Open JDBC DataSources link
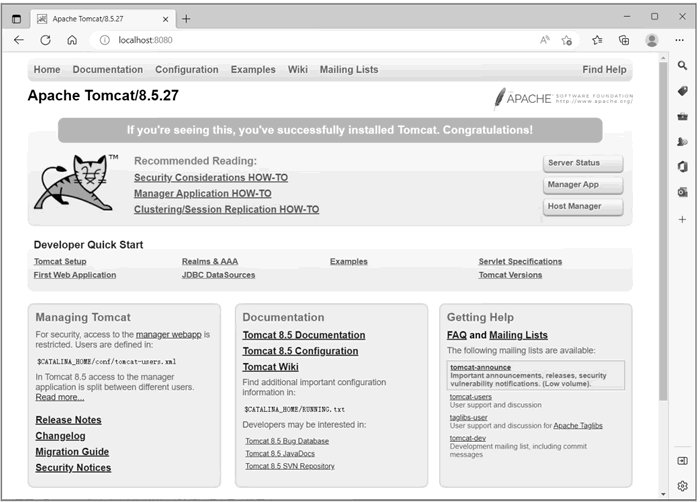 click(x=218, y=275)
